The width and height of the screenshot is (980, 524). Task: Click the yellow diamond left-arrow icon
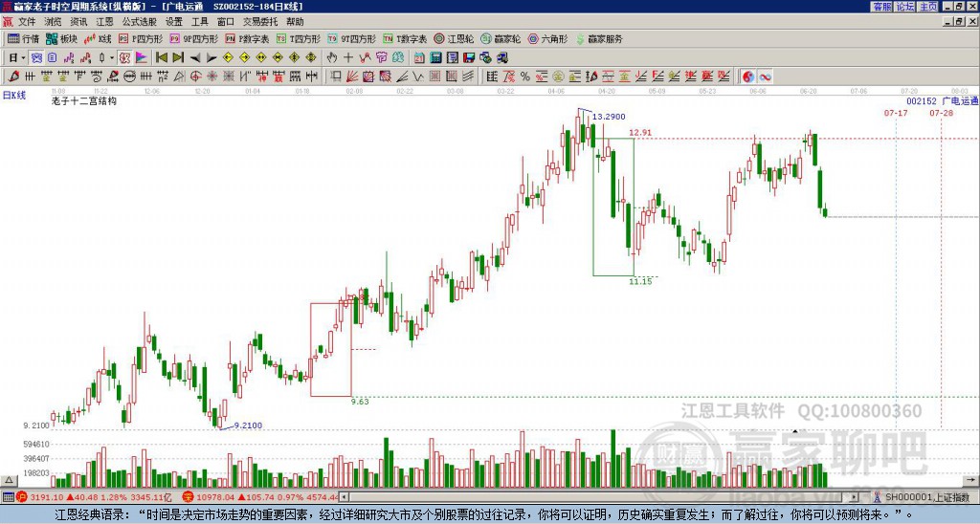tap(228, 58)
